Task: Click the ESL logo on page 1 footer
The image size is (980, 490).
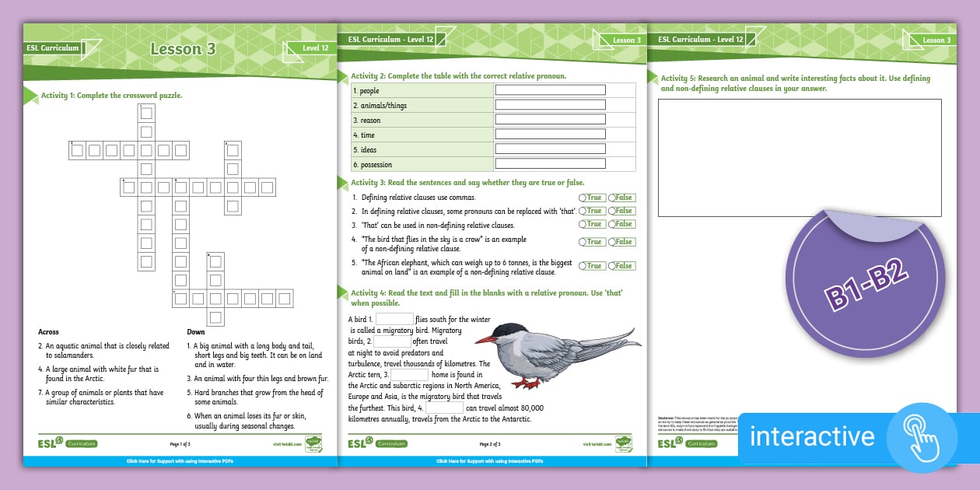Action: [x=47, y=443]
